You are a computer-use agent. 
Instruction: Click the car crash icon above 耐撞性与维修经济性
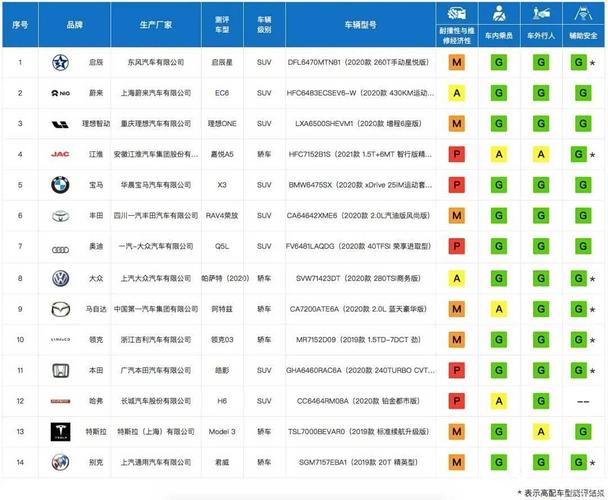[x=456, y=16]
